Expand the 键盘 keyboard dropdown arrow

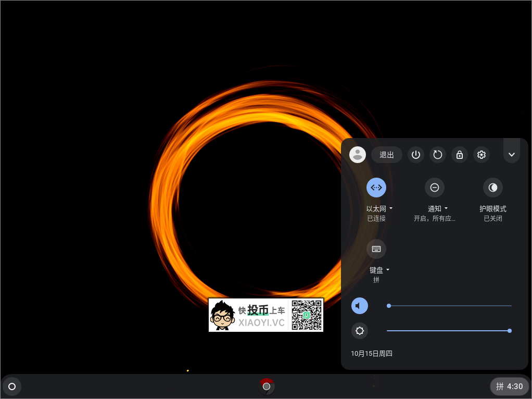tap(388, 270)
